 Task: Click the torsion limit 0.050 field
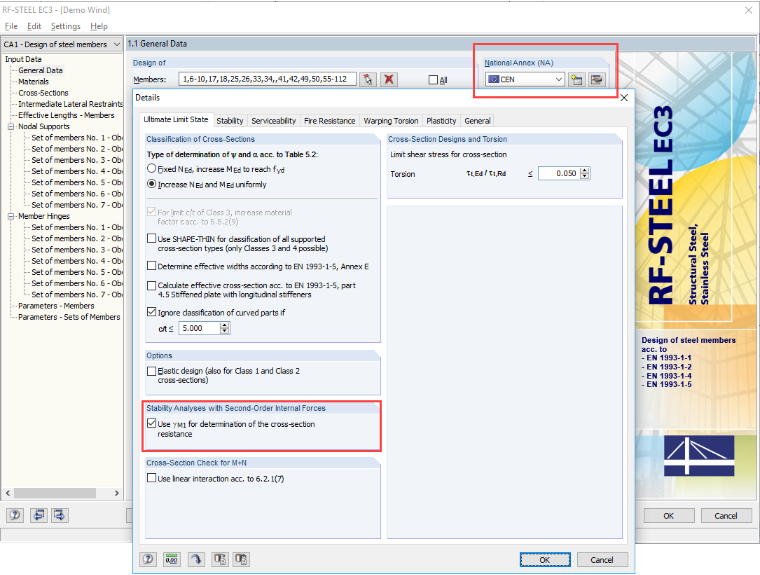pos(559,173)
